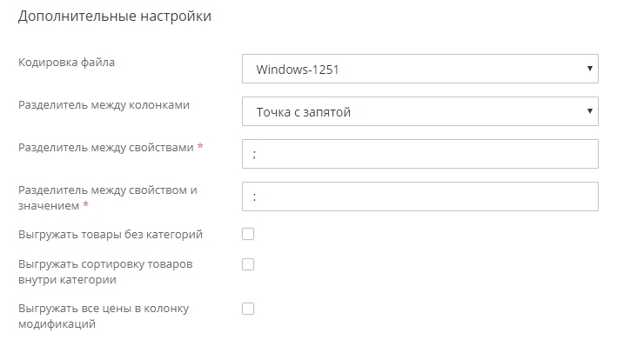Image resolution: width=644 pixels, height=353 pixels.
Task: Click the red asterisk after the значением label
Action: 86,205
